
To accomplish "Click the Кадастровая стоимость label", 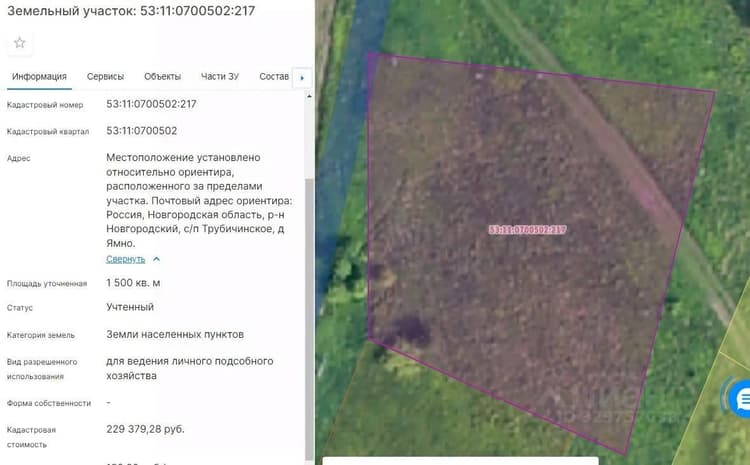I will (x=32, y=437).
